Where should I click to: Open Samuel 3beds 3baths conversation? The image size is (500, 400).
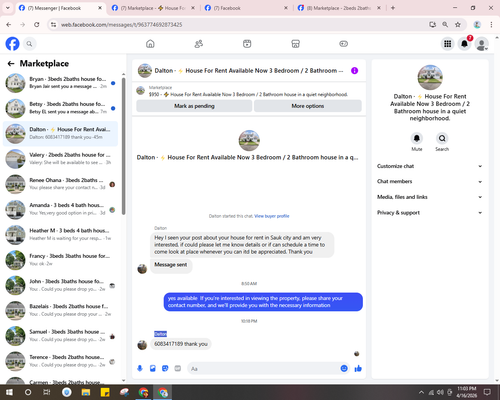click(x=61, y=336)
